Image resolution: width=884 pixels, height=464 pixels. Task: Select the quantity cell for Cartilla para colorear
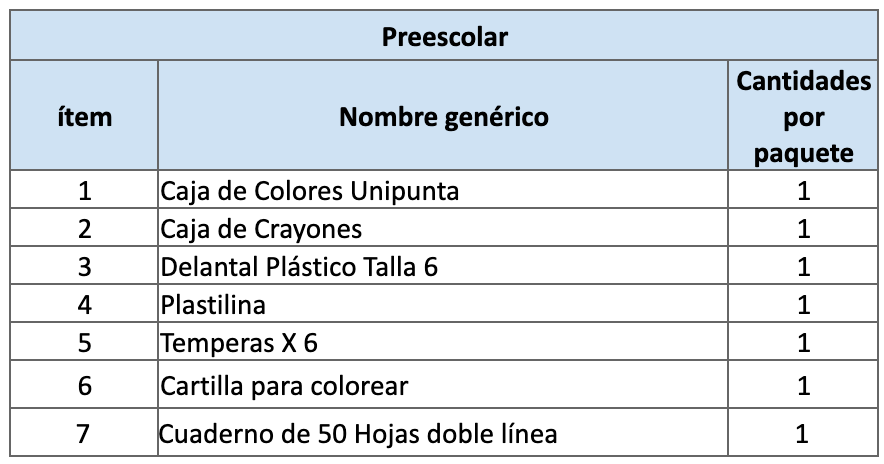pyautogui.click(x=803, y=385)
